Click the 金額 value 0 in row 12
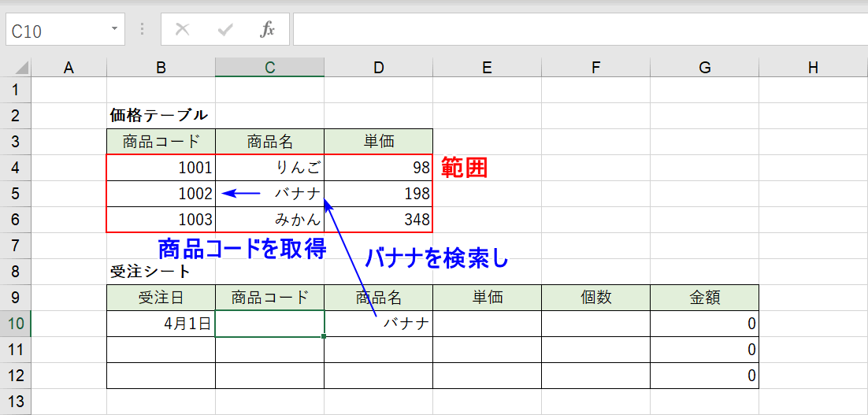868x415 pixels. click(704, 375)
